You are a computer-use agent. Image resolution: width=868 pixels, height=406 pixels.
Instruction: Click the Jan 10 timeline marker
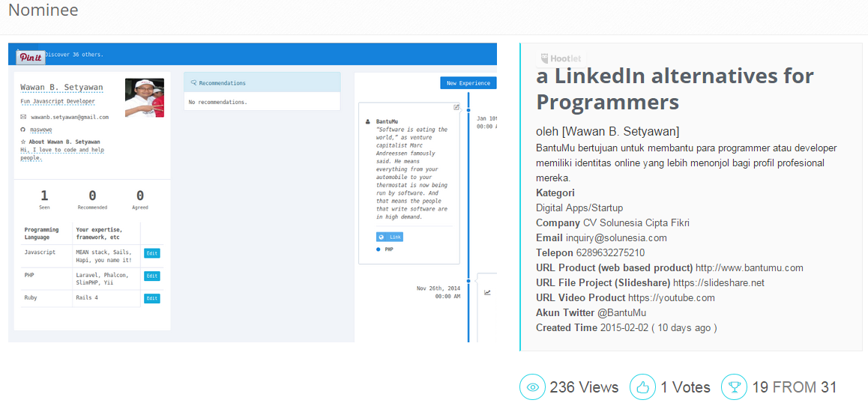(468, 110)
